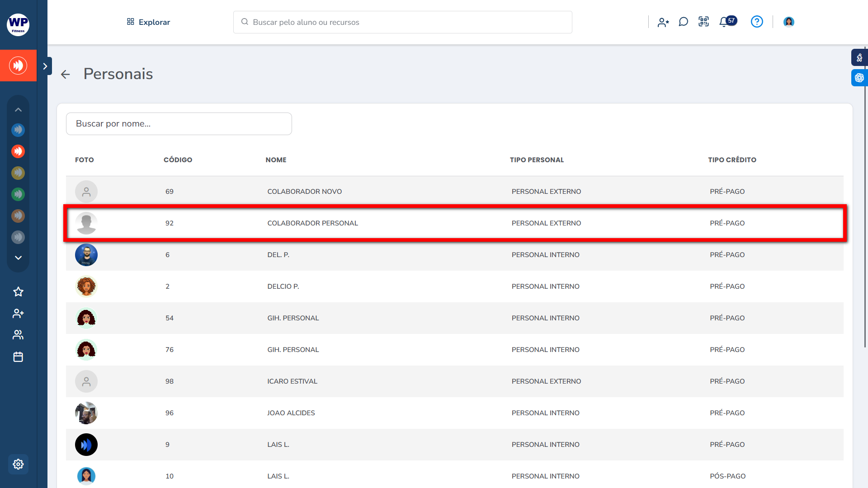Open the calendar icon in sidebar

18,357
